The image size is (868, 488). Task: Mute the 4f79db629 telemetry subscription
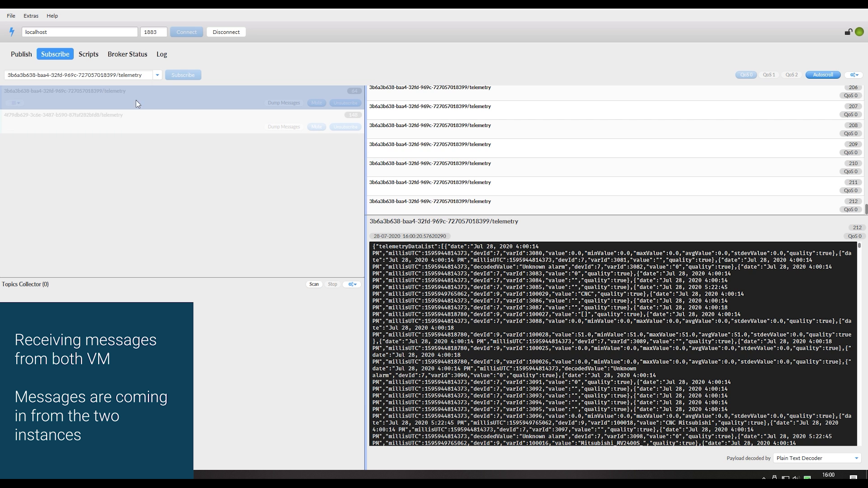pos(316,127)
